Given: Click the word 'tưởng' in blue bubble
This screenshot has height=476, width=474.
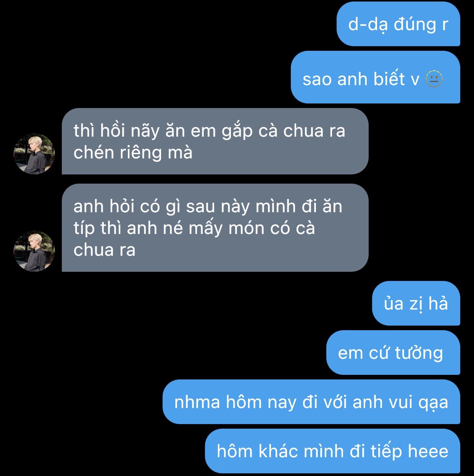Looking at the screenshot, I should [x=419, y=353].
